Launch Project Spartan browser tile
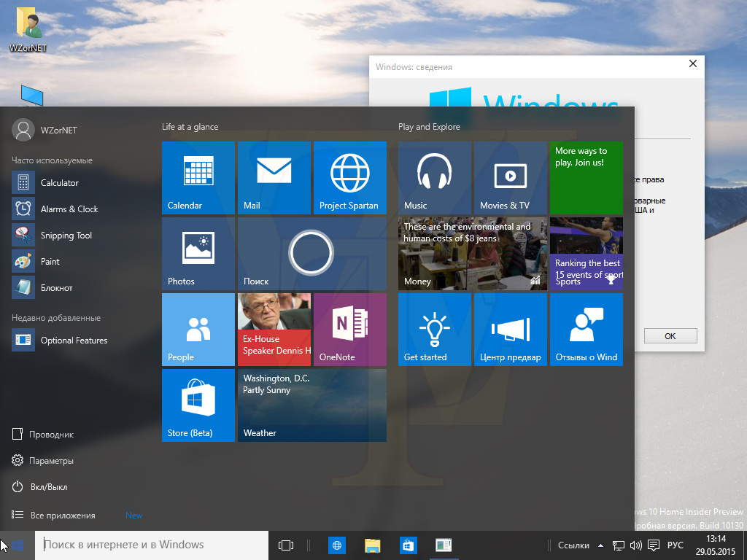 [x=349, y=178]
